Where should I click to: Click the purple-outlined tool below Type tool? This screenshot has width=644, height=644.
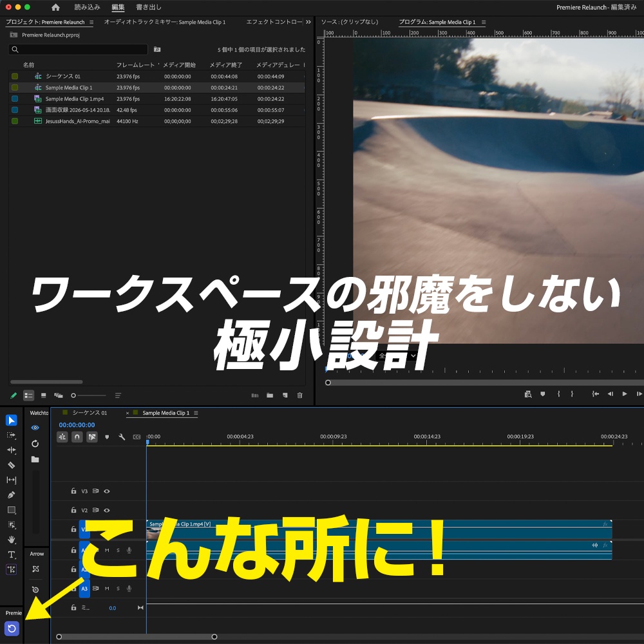pos(12,569)
